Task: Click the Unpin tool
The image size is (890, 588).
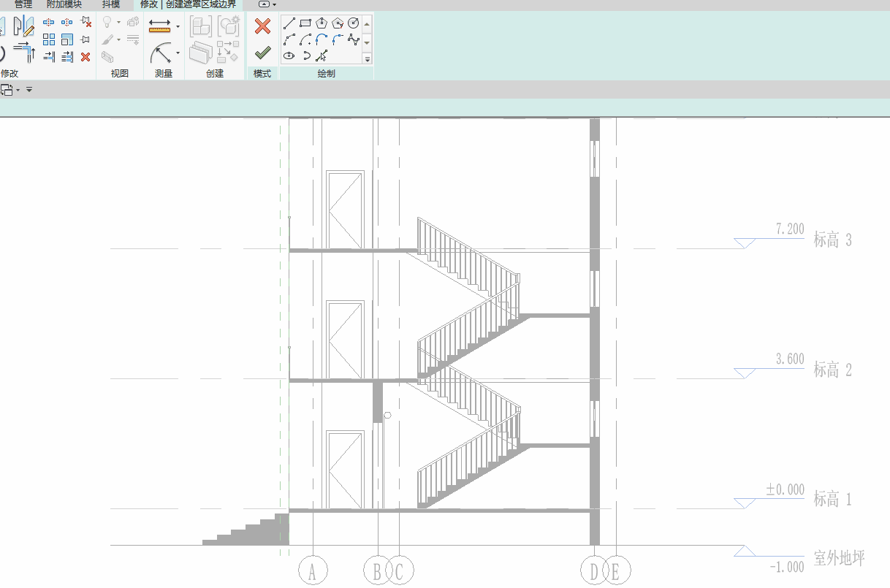Action: 85,23
